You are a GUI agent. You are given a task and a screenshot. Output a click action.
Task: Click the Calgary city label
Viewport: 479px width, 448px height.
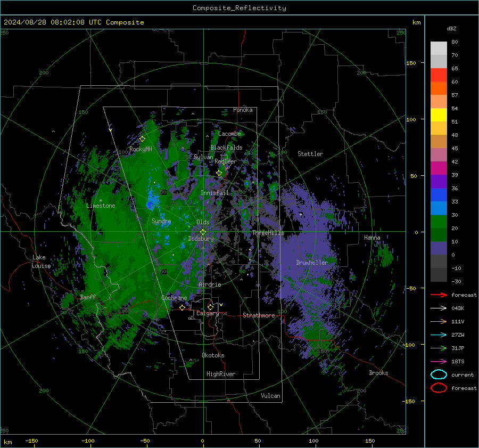[x=208, y=313]
